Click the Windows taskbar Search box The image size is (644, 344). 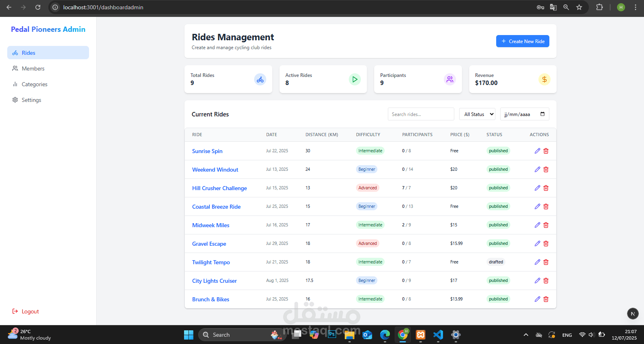[x=242, y=335]
